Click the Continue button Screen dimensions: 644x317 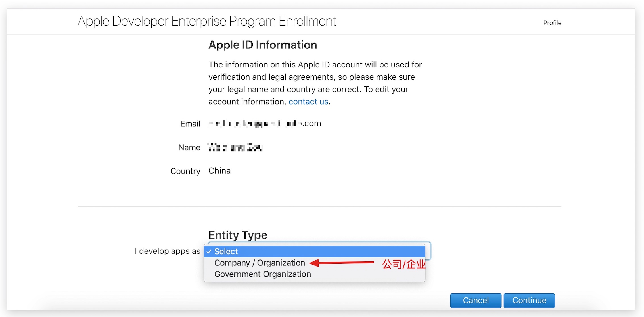coord(529,300)
